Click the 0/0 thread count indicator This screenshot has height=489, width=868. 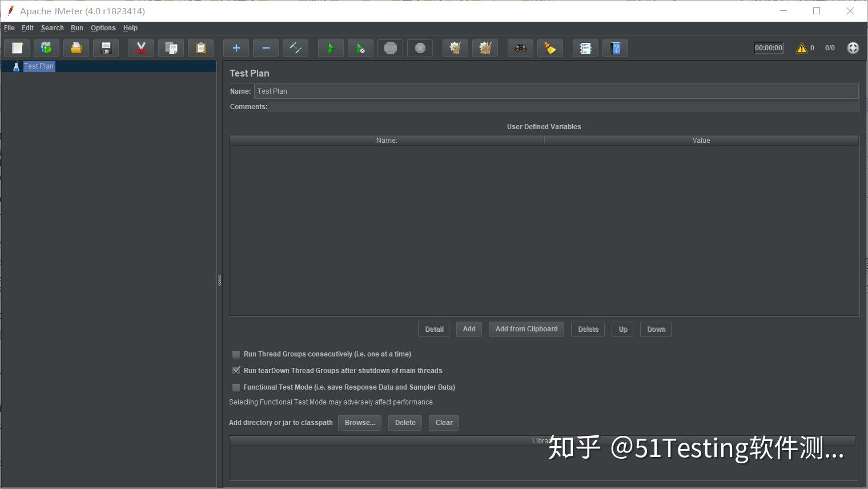[x=830, y=48]
